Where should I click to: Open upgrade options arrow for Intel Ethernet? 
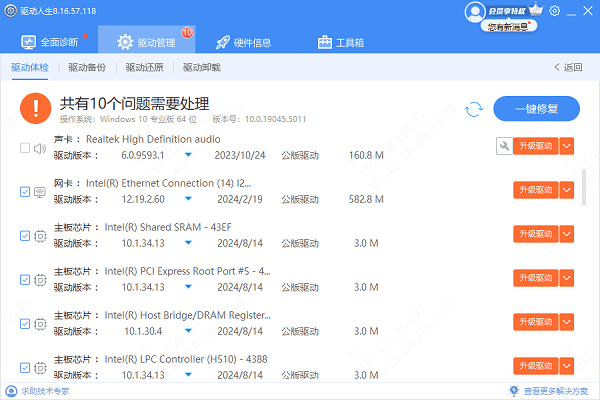click(566, 190)
